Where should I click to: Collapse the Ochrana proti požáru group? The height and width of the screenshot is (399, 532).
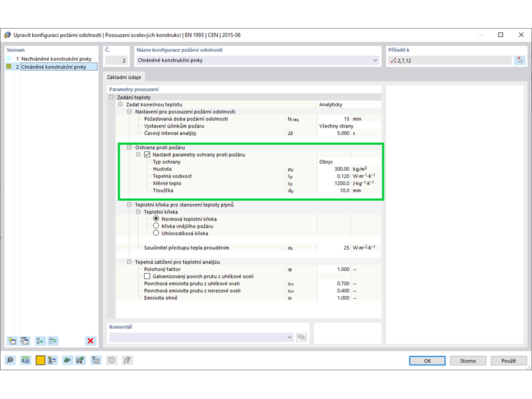(129, 147)
